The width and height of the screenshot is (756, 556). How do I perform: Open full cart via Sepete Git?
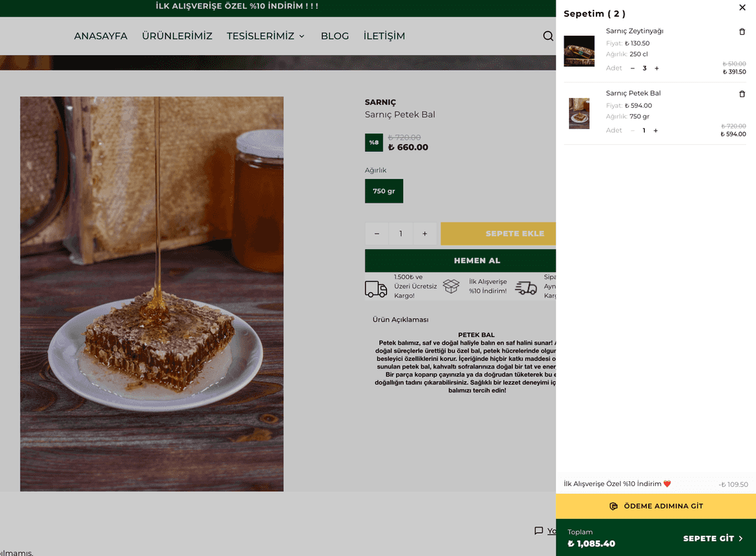point(713,539)
